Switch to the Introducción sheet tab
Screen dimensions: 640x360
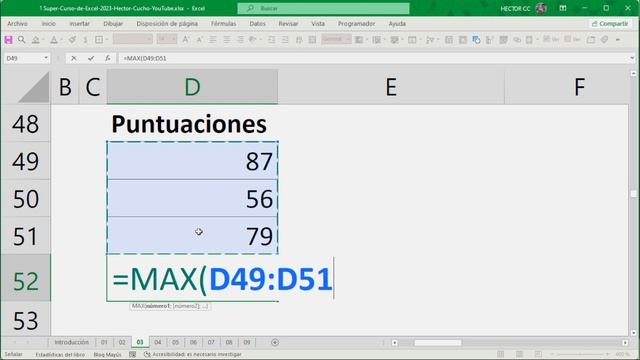coord(71,342)
